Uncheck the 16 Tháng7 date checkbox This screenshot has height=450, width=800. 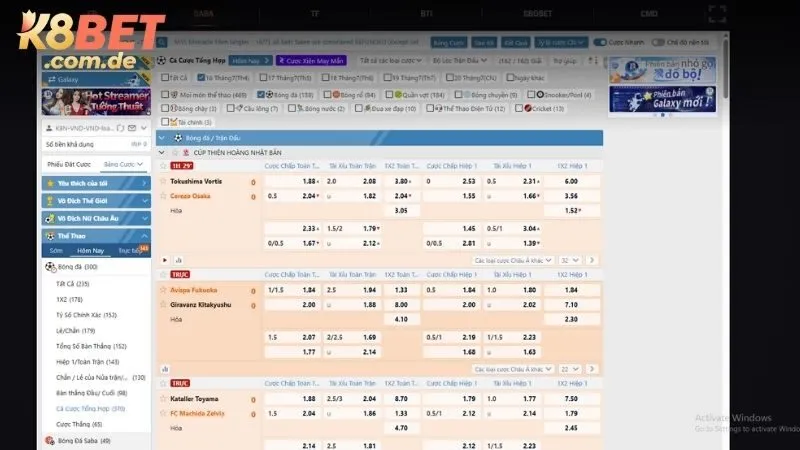pyautogui.click(x=201, y=78)
